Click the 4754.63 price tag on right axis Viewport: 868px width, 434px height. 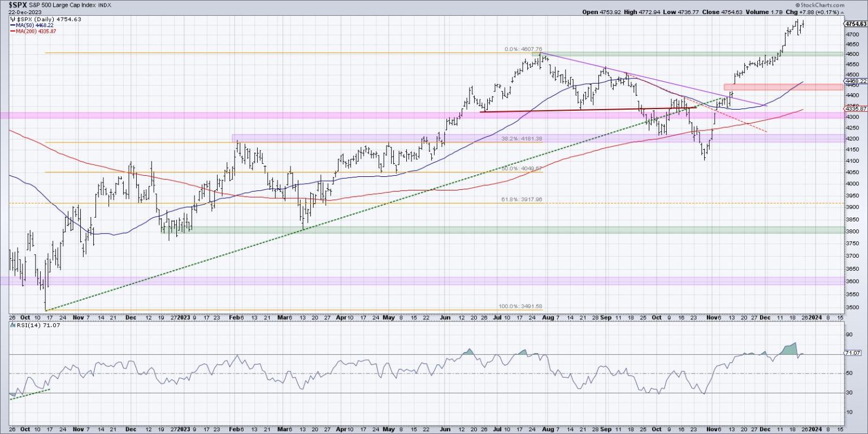(856, 24)
